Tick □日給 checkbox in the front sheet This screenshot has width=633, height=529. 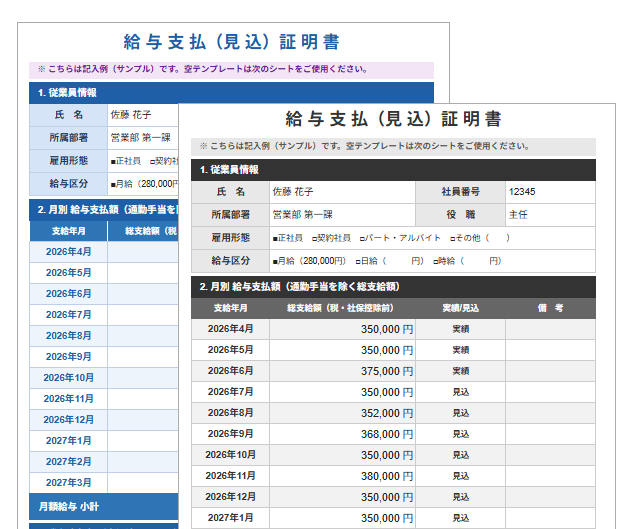(358, 262)
